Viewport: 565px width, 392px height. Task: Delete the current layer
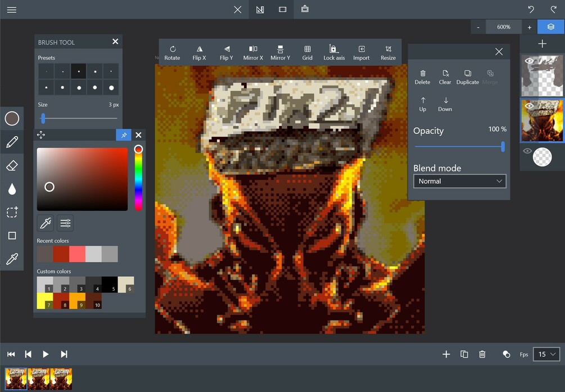pos(422,77)
